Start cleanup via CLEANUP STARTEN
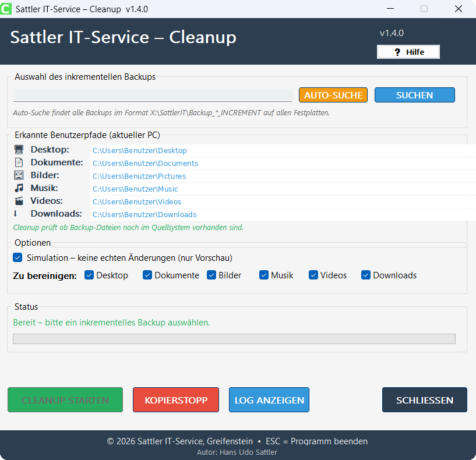Viewport: 476px width, 460px height. 65,399
